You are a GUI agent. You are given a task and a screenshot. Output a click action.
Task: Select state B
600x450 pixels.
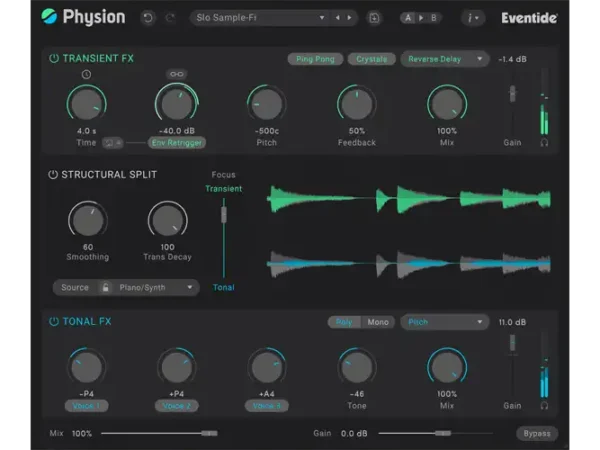434,18
